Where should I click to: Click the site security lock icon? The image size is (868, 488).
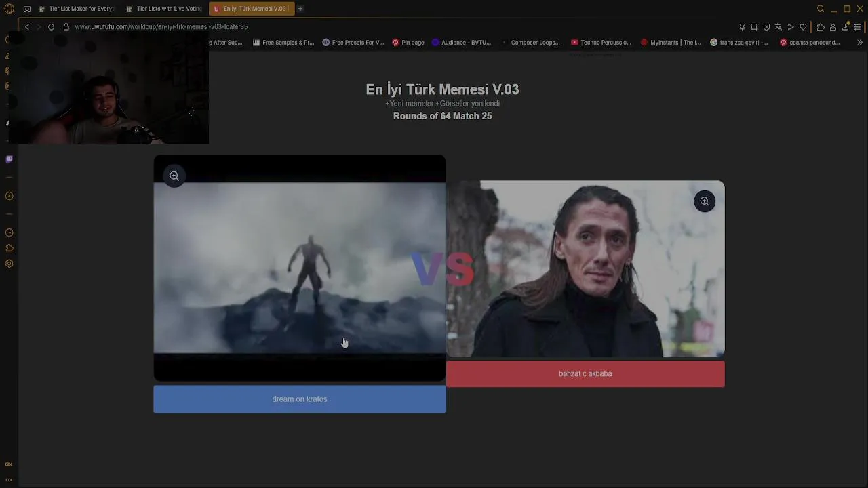66,27
